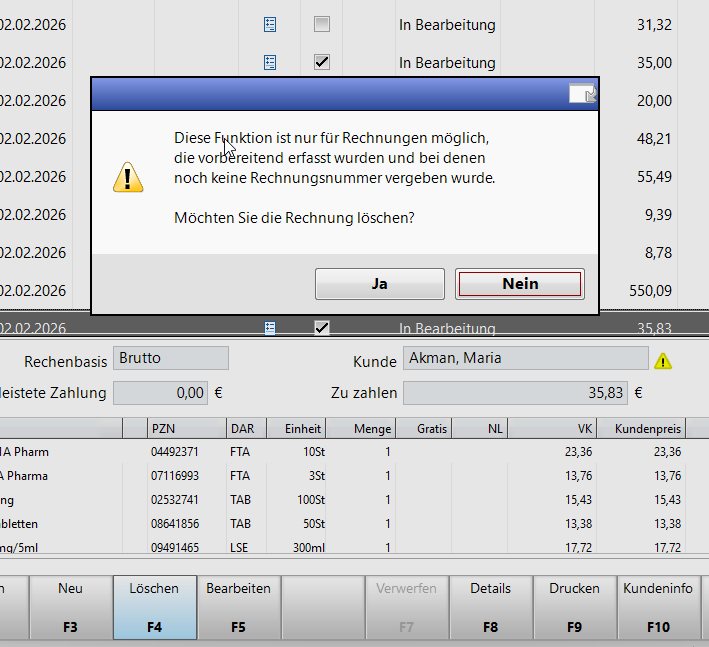Open Kundeninfo with the F10 button

point(658,607)
